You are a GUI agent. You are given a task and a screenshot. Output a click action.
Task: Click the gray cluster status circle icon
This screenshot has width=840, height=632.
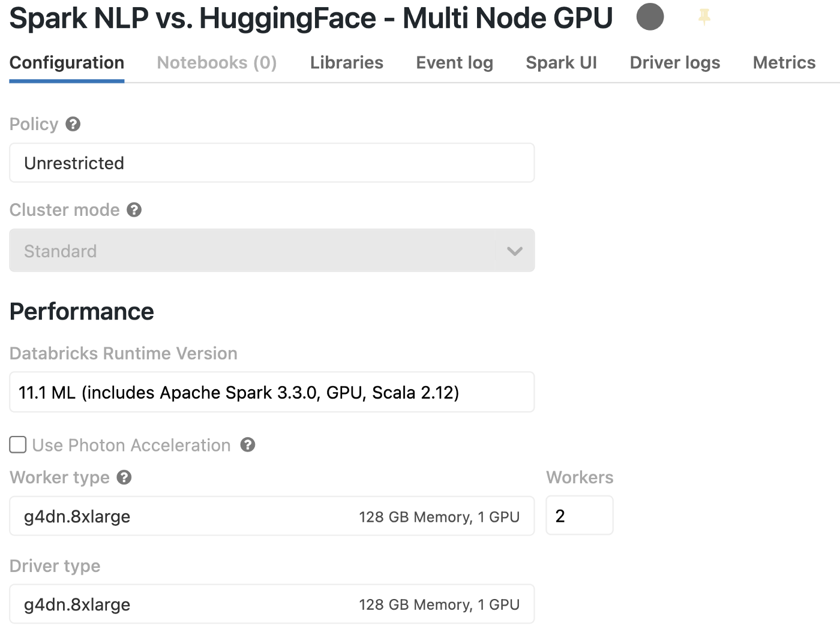point(650,17)
